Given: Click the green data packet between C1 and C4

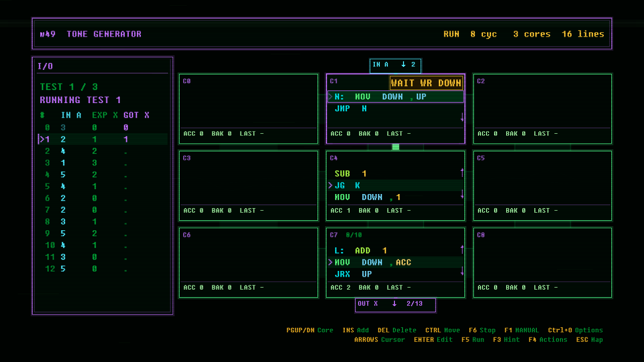Looking at the screenshot, I should [395, 147].
